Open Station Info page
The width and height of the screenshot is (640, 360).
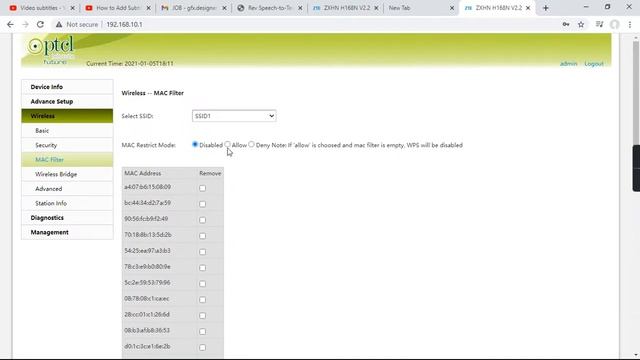point(67,203)
